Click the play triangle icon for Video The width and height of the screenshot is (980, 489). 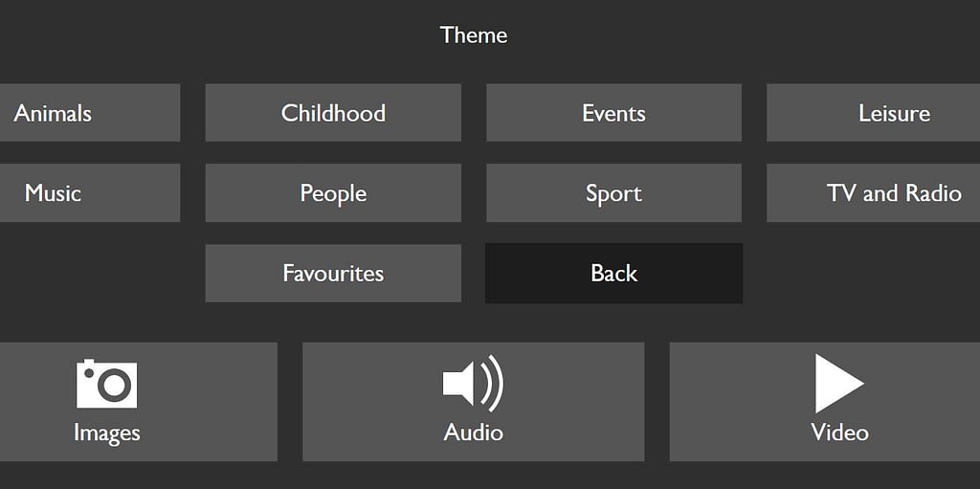[x=839, y=384]
